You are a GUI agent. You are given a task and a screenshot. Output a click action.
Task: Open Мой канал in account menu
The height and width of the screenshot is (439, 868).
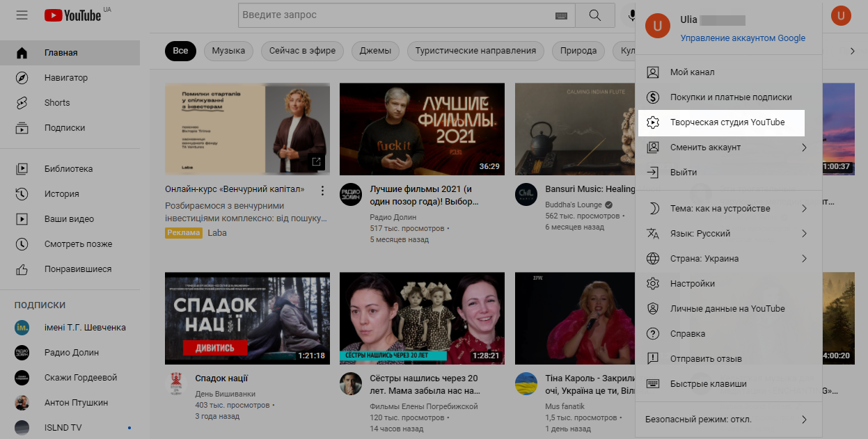[x=729, y=72]
